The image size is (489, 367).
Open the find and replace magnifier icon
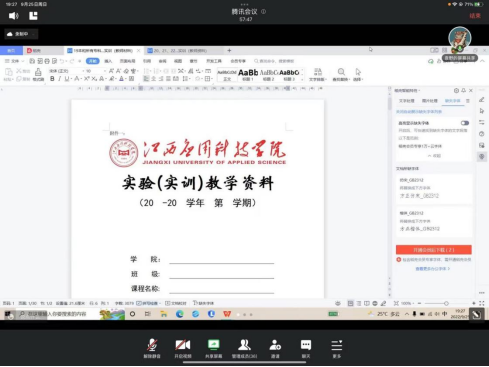341,74
